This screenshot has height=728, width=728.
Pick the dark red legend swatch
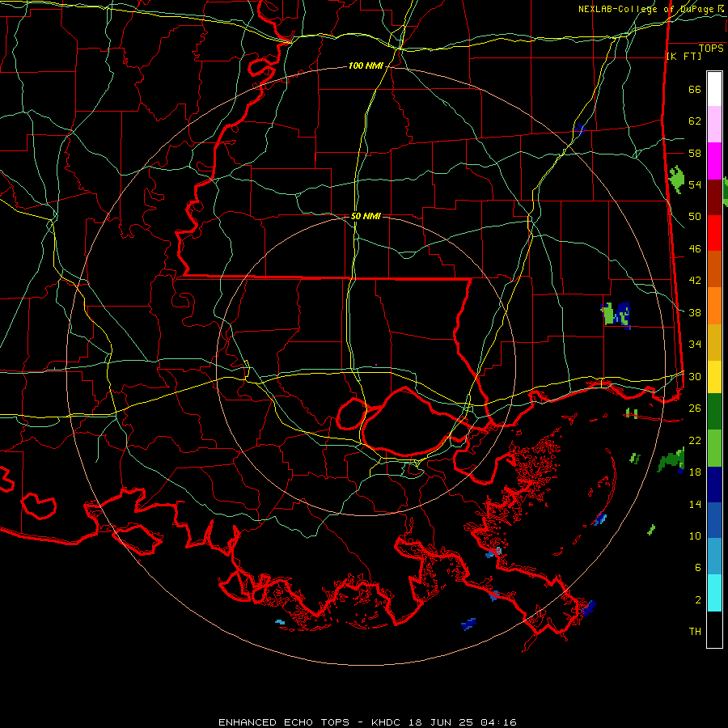pos(714,197)
